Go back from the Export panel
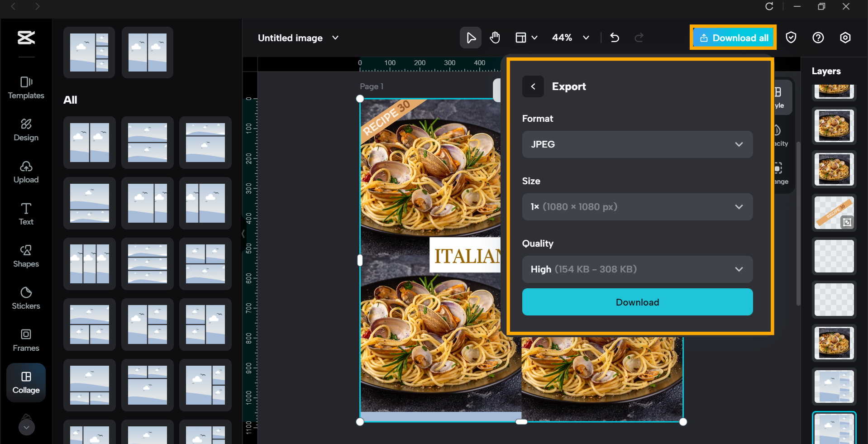This screenshot has height=444, width=868. (533, 86)
